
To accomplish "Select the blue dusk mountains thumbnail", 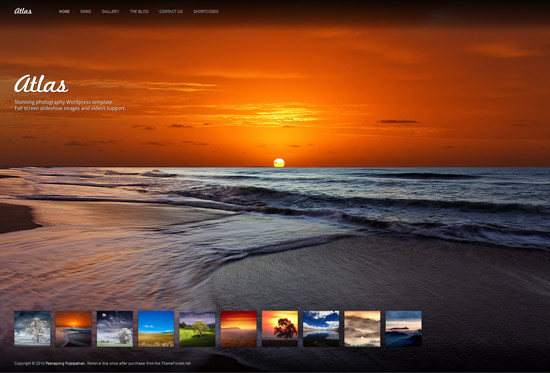I will (x=404, y=329).
